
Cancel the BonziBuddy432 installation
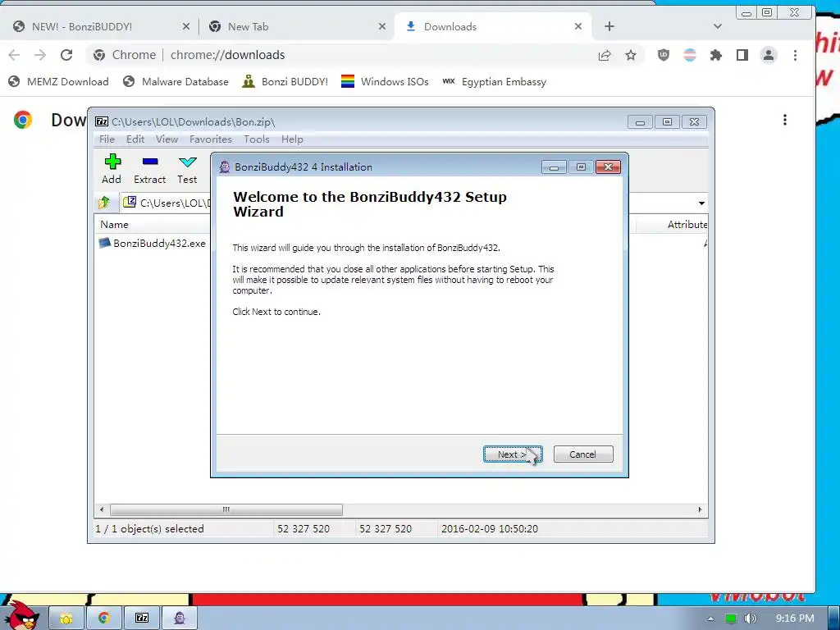(583, 454)
